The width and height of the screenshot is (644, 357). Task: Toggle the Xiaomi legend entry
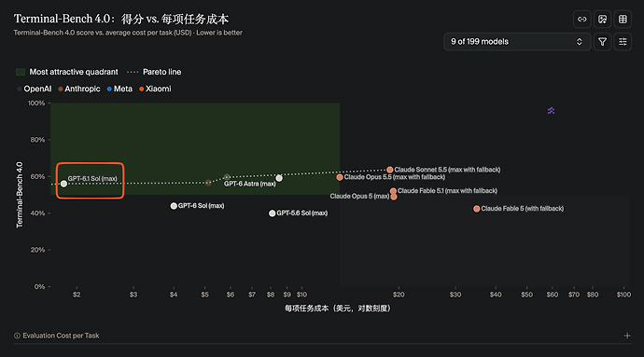click(155, 89)
